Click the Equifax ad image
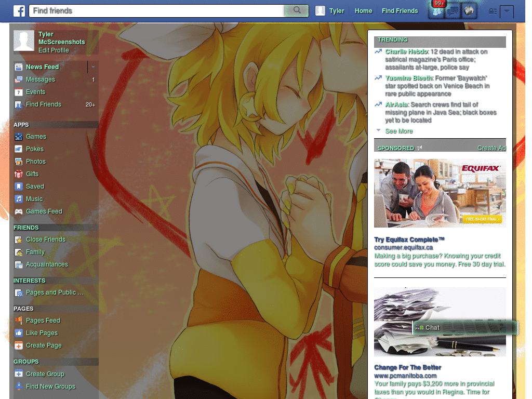The height and width of the screenshot is (399, 532). pos(440,193)
